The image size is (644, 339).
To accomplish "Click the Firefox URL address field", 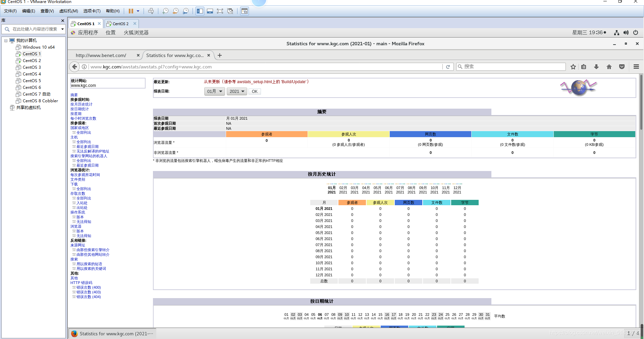I will pos(265,67).
